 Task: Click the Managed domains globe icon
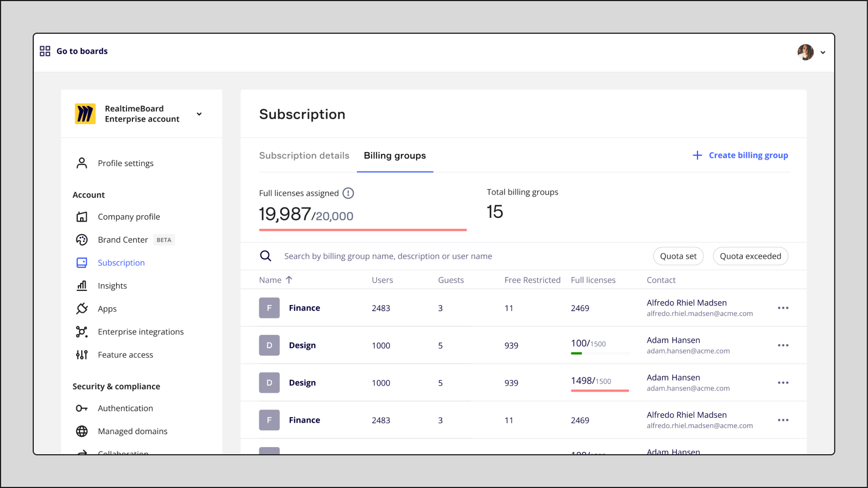tap(82, 431)
